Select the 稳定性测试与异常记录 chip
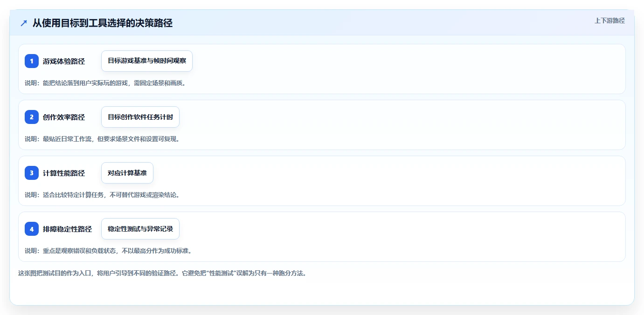The width and height of the screenshot is (644, 315). 140,229
